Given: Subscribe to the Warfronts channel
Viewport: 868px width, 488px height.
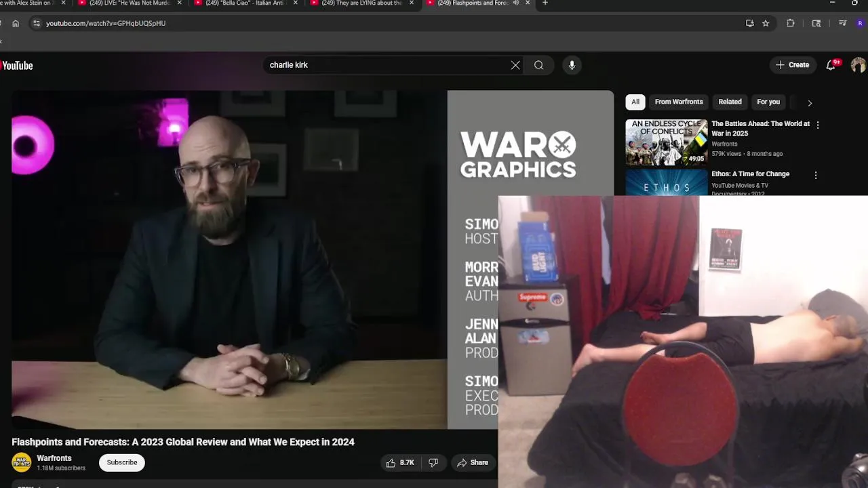Looking at the screenshot, I should point(122,462).
